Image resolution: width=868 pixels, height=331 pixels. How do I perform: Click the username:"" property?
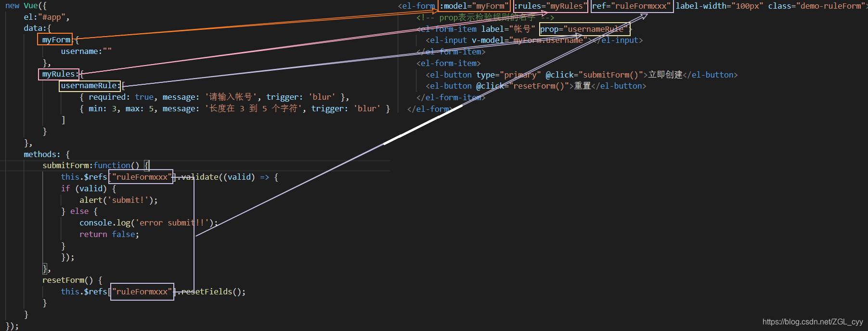click(86, 52)
